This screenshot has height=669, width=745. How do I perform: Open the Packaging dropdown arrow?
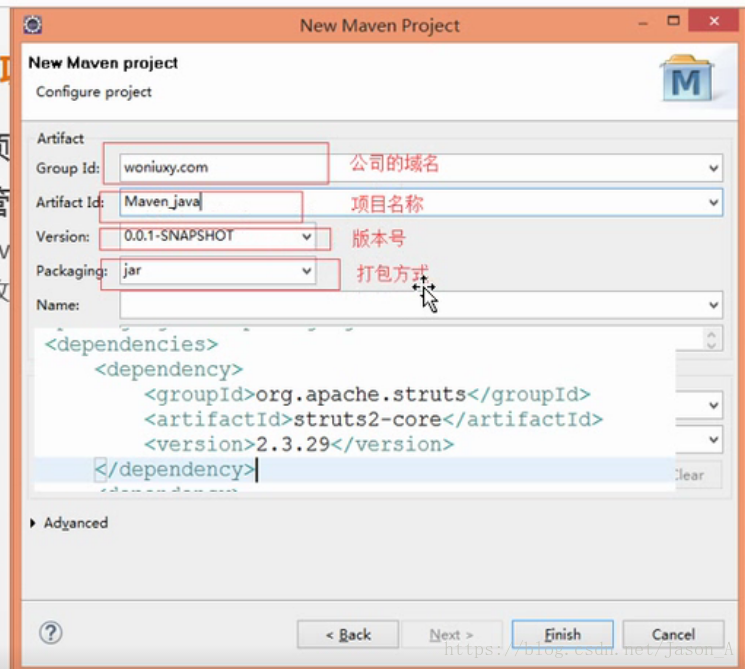click(307, 271)
